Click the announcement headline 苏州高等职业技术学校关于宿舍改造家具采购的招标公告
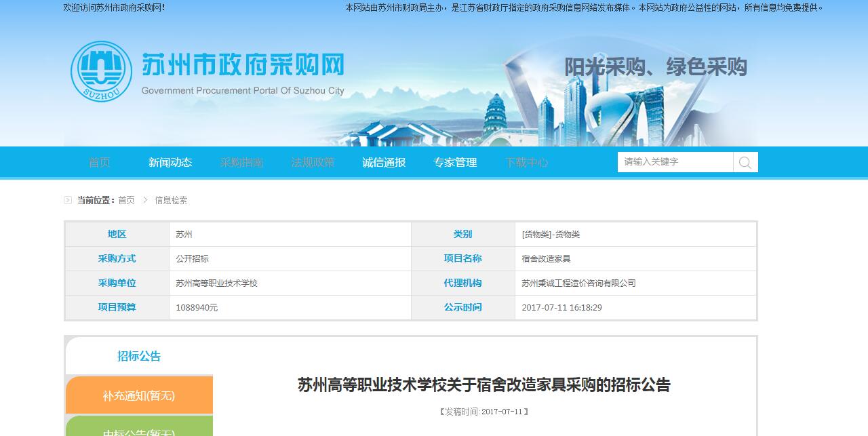The height and width of the screenshot is (436, 868). click(x=484, y=385)
